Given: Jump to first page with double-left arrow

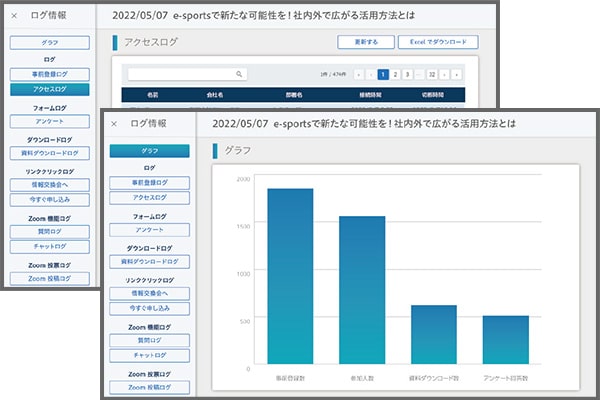Looking at the screenshot, I should point(359,74).
